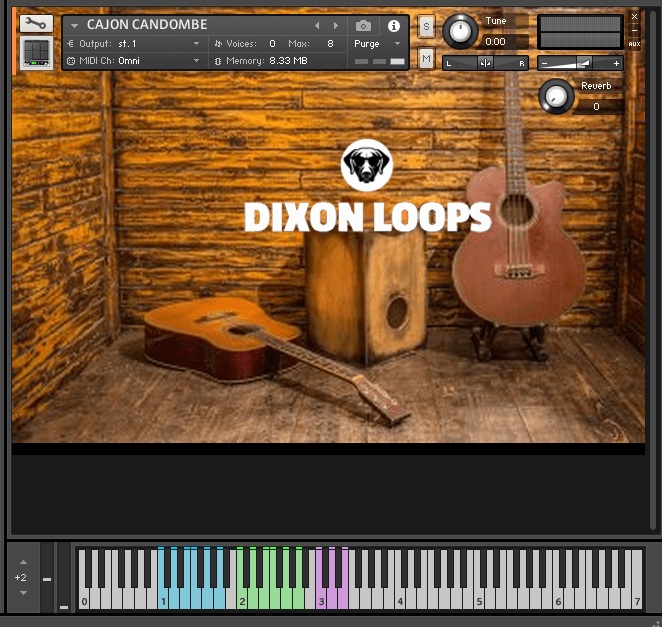Screen dimensions: 662x627
Task: Shift keyboard octave up with arrow
Action: 22,562
